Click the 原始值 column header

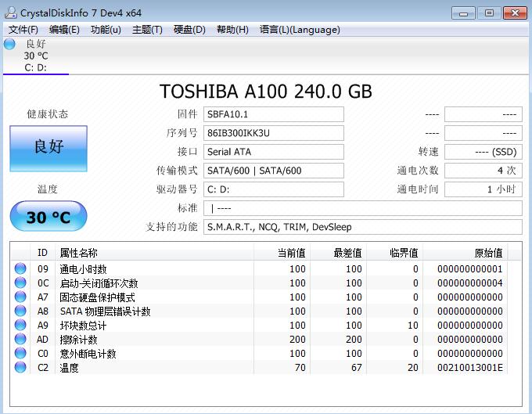(465, 253)
